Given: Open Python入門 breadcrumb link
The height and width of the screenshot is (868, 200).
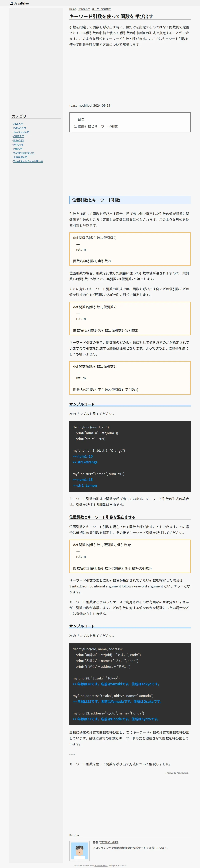Looking at the screenshot, I should coord(84,9).
